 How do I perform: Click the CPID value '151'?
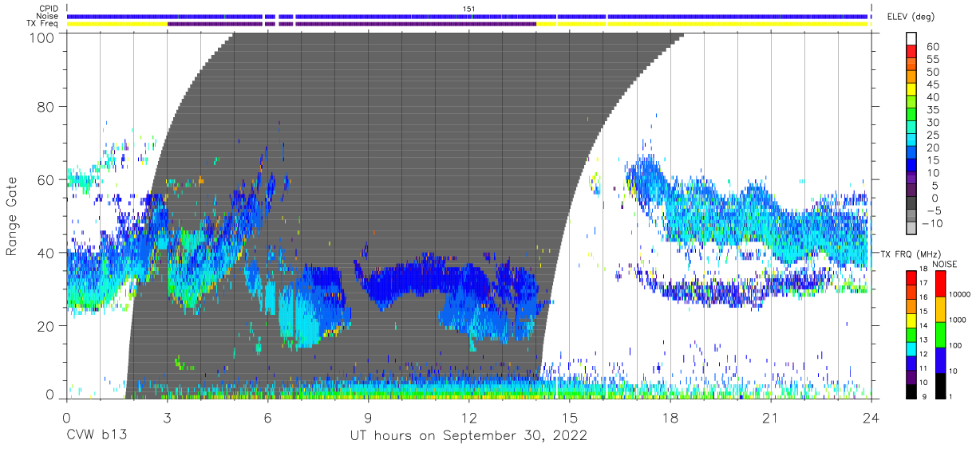click(x=469, y=9)
